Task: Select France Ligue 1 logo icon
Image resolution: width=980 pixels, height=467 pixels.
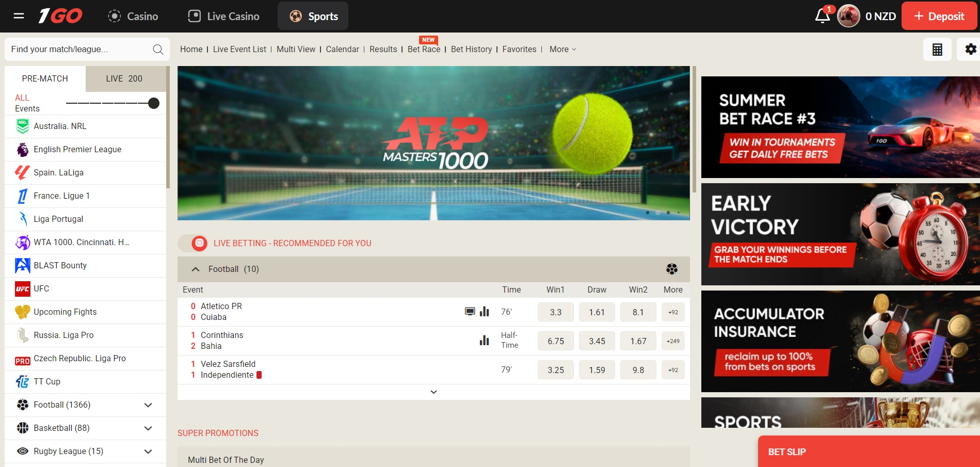Action: tap(23, 196)
